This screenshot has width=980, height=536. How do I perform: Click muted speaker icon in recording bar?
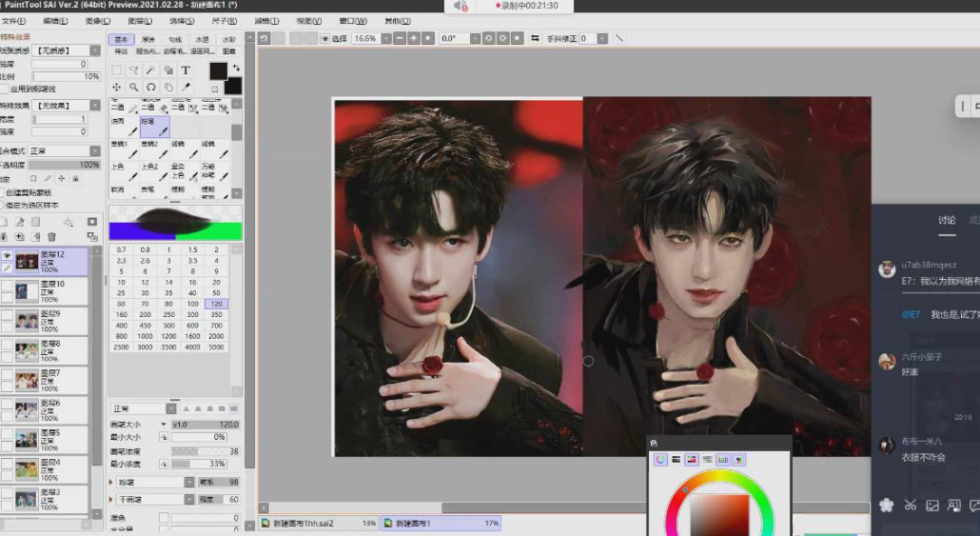461,6
